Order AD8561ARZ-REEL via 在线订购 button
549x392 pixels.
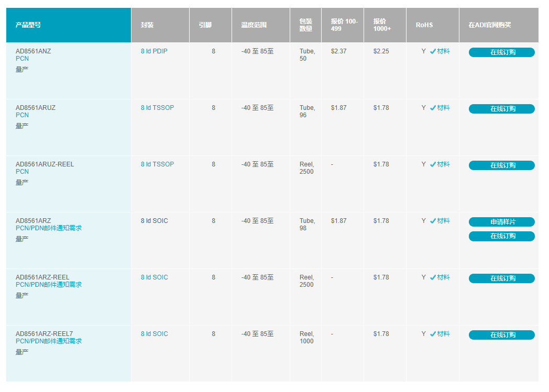pyautogui.click(x=501, y=278)
